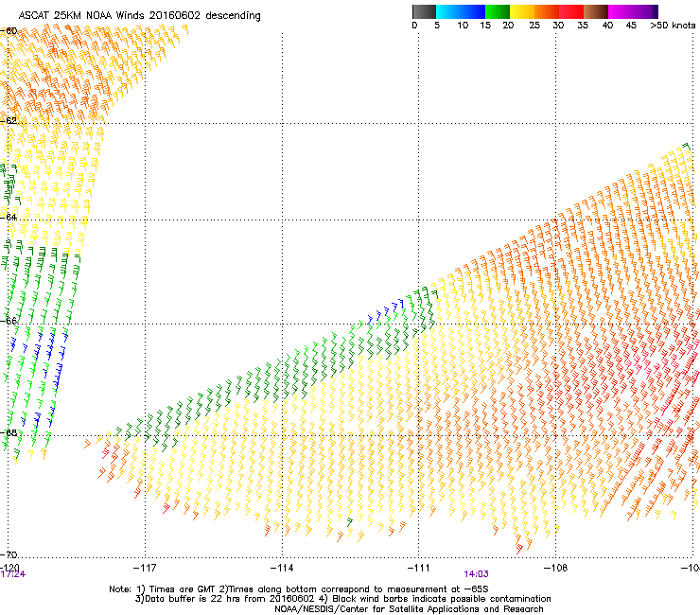Click the -111 longitude axis label
Viewport: 700px width, 615px height.
coord(419,568)
